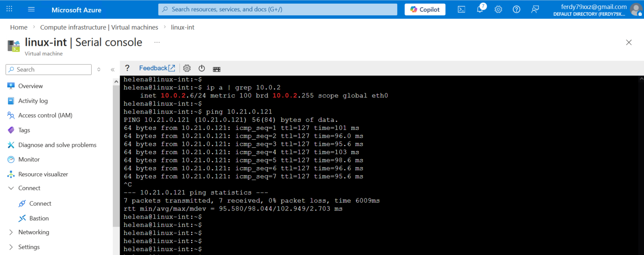Click the serial console help question mark

tap(127, 68)
